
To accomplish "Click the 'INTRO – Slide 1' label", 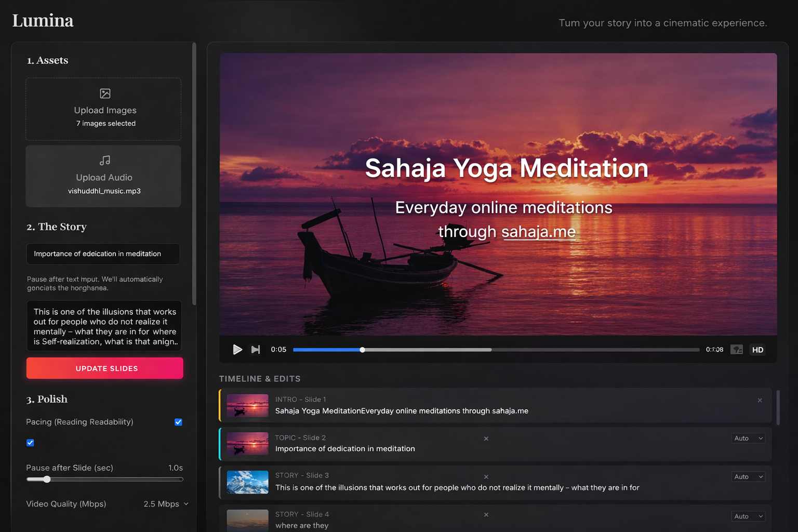I will tap(301, 400).
